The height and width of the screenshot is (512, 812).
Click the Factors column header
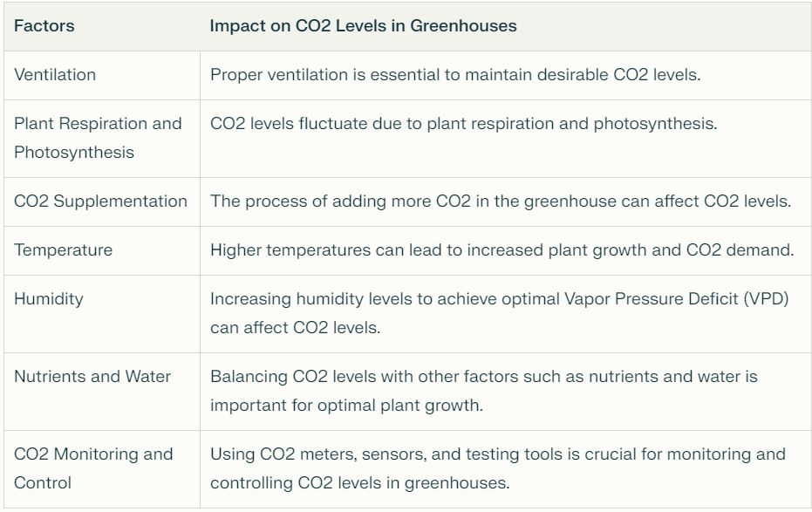tap(44, 26)
